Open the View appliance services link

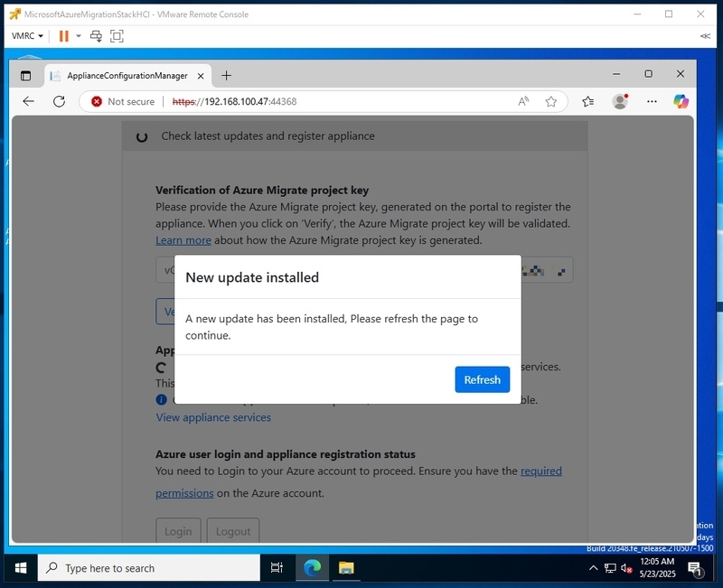coord(213,417)
